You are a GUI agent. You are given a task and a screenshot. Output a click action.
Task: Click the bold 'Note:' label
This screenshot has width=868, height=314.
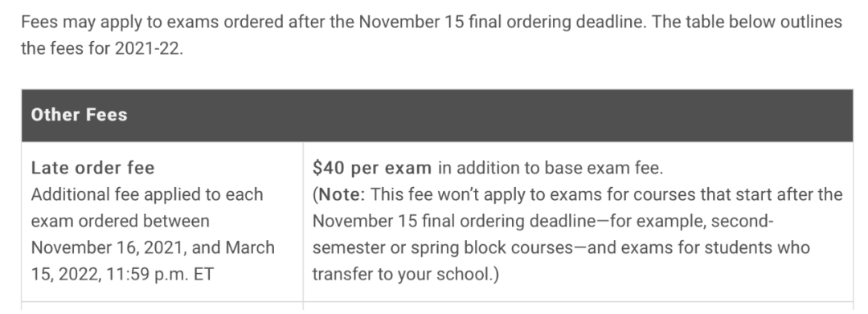pos(342,194)
